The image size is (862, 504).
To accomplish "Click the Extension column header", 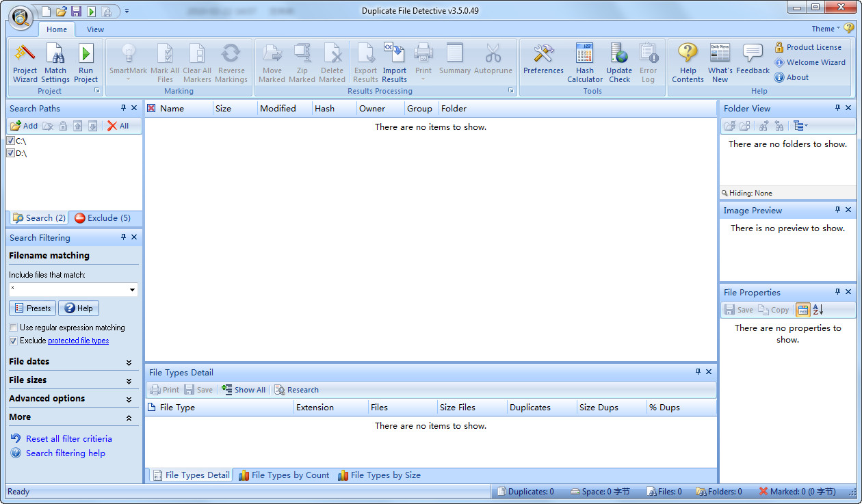I will [330, 408].
